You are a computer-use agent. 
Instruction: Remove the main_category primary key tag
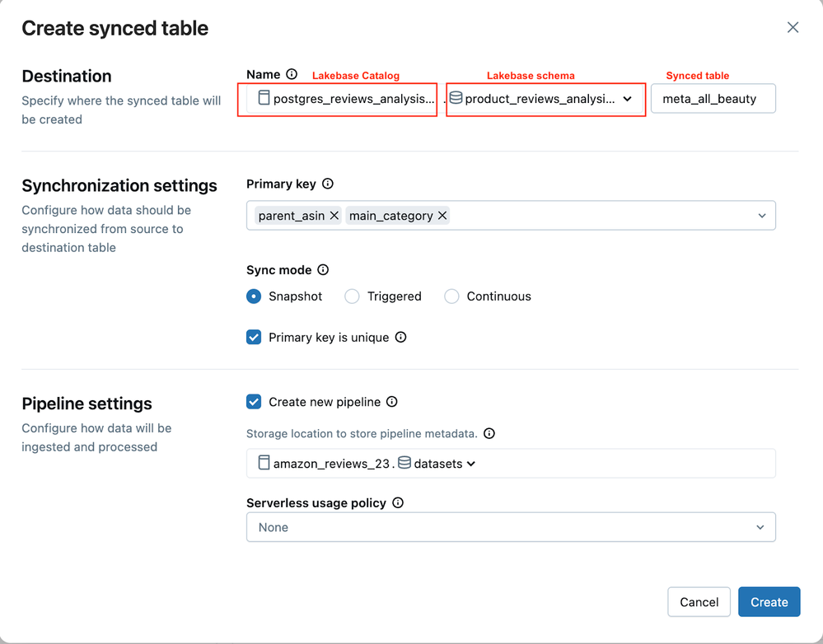[x=442, y=216]
